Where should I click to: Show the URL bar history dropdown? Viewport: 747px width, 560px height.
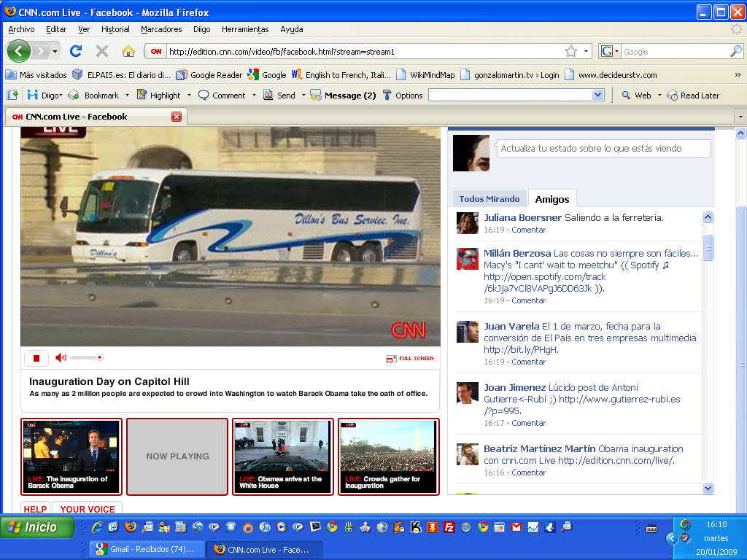click(586, 51)
